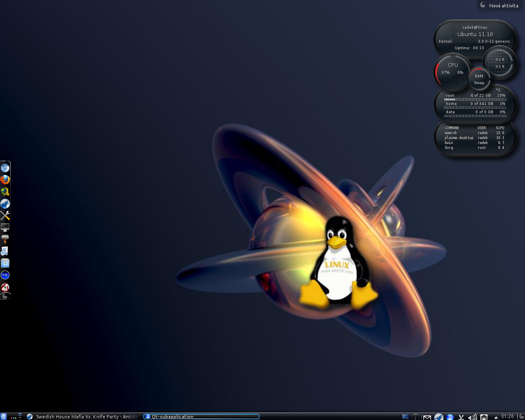
Task: Click the Amarok wolf icon in system tray
Action: tap(438, 417)
